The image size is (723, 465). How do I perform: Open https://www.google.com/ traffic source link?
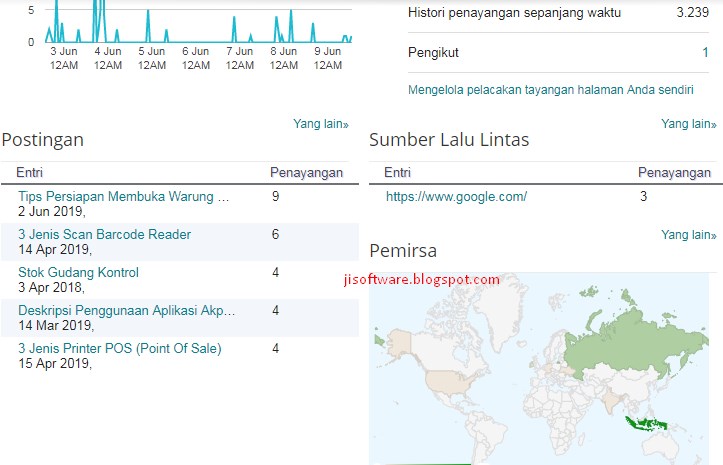pyautogui.click(x=456, y=197)
